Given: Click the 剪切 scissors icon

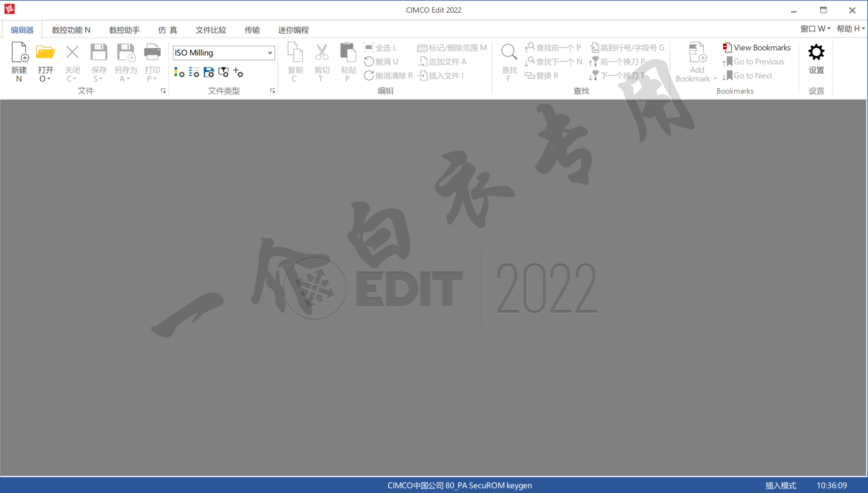Looking at the screenshot, I should pyautogui.click(x=321, y=52).
